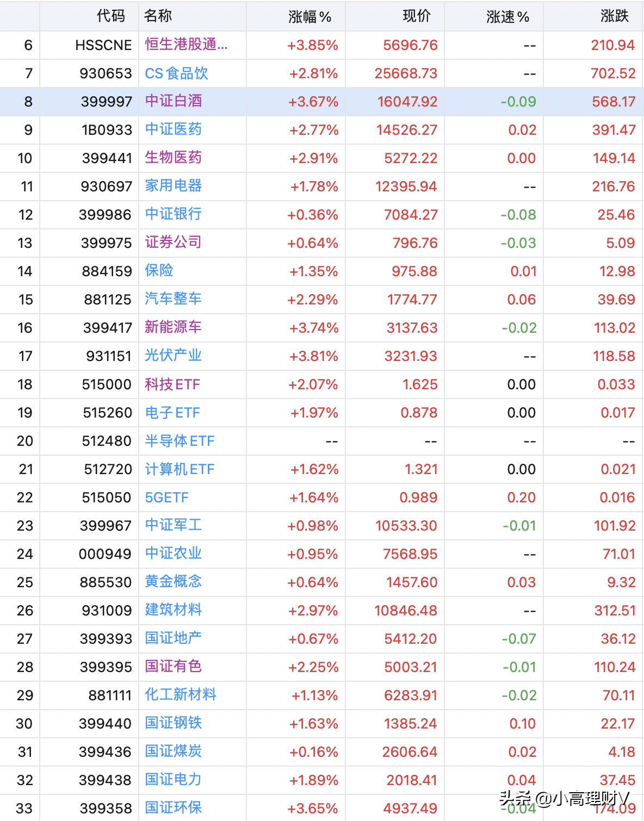Select the 半导体ETF entry
Screen dimensions: 644x821
click(180, 440)
